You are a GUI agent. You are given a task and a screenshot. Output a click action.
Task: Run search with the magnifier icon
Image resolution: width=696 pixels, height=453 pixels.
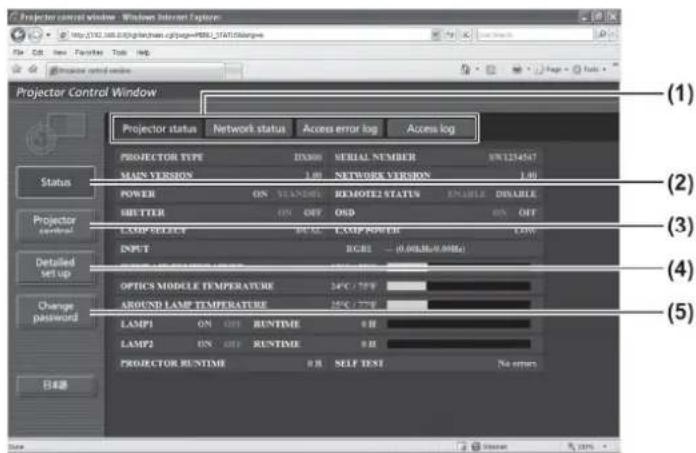(x=602, y=34)
